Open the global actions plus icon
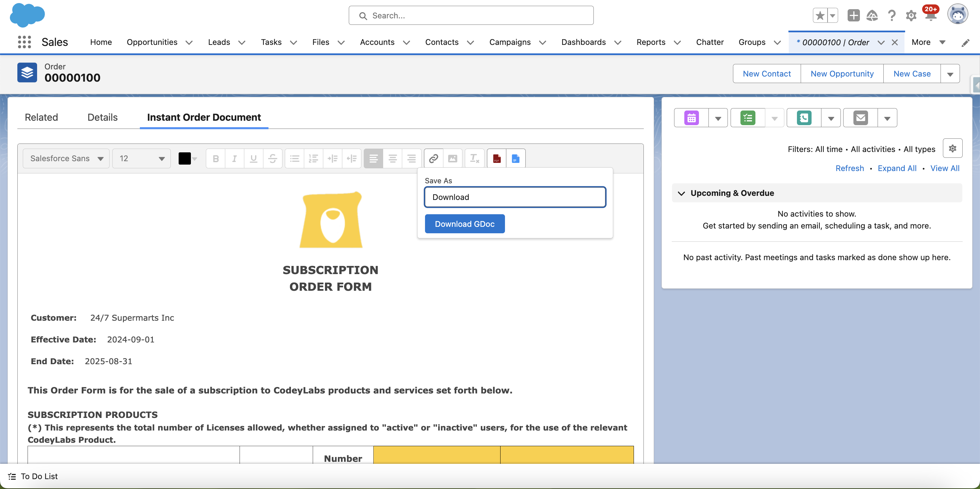Image resolution: width=980 pixels, height=489 pixels. [x=853, y=16]
